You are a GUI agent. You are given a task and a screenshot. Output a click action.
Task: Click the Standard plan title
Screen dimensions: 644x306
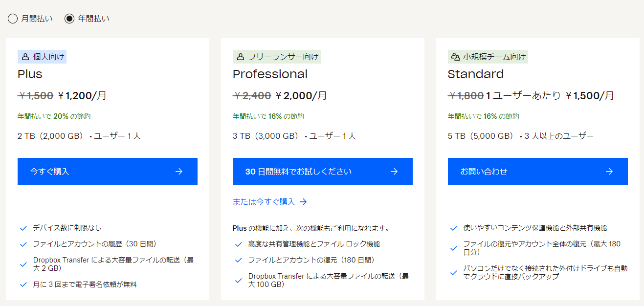(x=476, y=74)
